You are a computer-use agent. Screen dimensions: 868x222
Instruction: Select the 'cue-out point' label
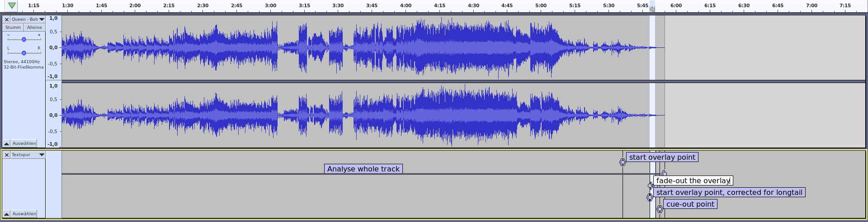(x=690, y=204)
